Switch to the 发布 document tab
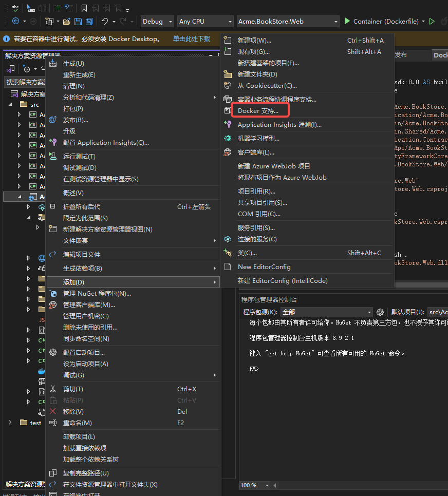 (x=401, y=55)
